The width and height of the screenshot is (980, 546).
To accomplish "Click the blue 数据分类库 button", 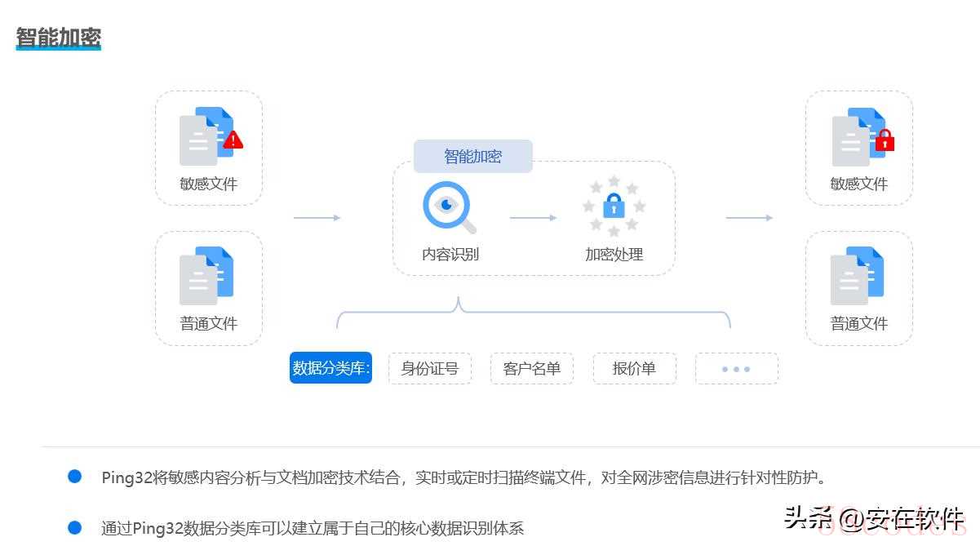I will tap(330, 368).
